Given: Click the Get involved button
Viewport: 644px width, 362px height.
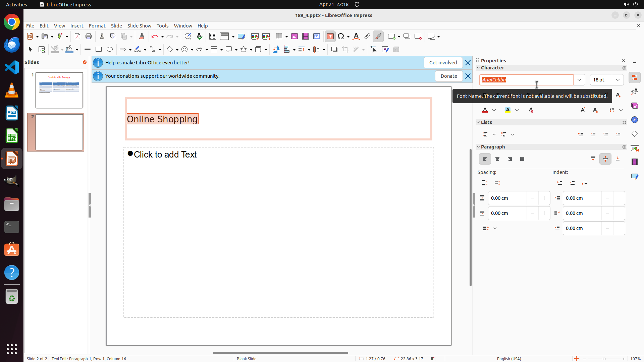Looking at the screenshot, I should [443, 63].
